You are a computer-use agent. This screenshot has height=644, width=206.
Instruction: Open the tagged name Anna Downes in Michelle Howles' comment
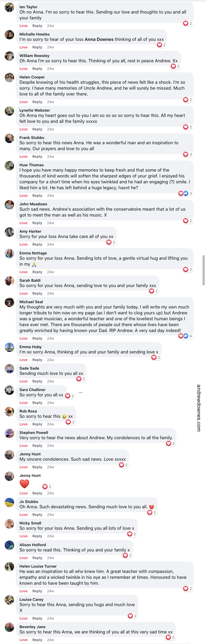click(100, 39)
